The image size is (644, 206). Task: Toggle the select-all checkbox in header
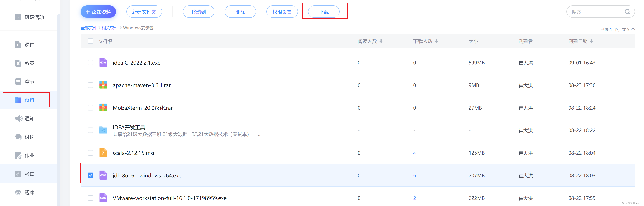(91, 41)
